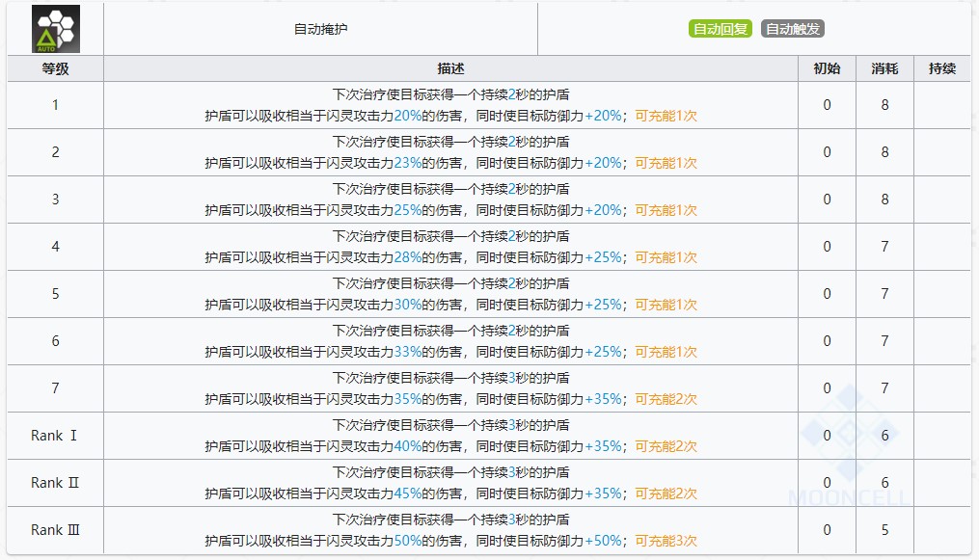Expand the 描述 column header
The image size is (979, 560).
point(449,67)
